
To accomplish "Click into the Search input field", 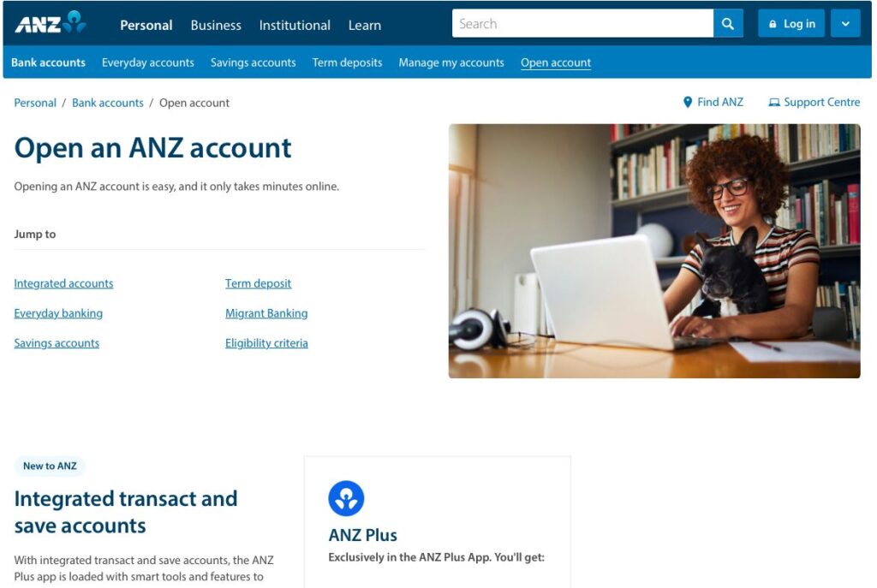I will pyautogui.click(x=582, y=23).
